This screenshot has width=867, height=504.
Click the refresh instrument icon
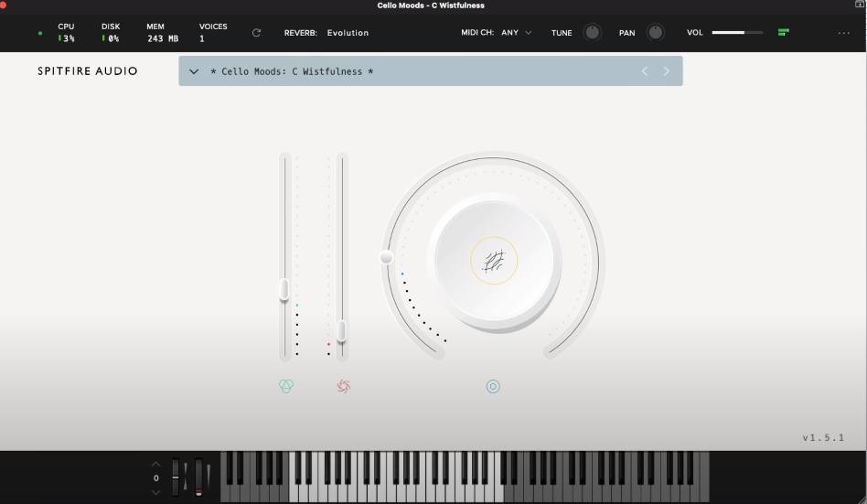257,33
